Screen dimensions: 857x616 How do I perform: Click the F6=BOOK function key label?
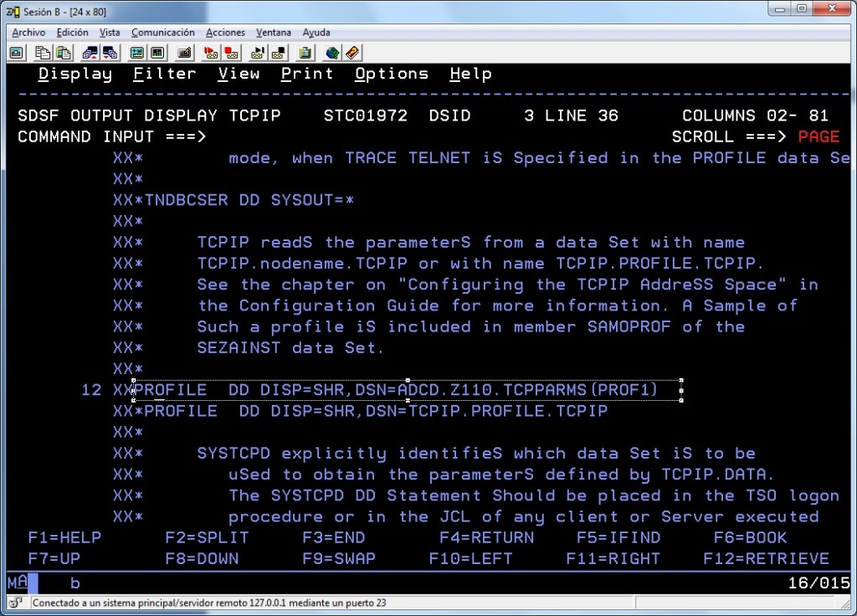(x=750, y=538)
